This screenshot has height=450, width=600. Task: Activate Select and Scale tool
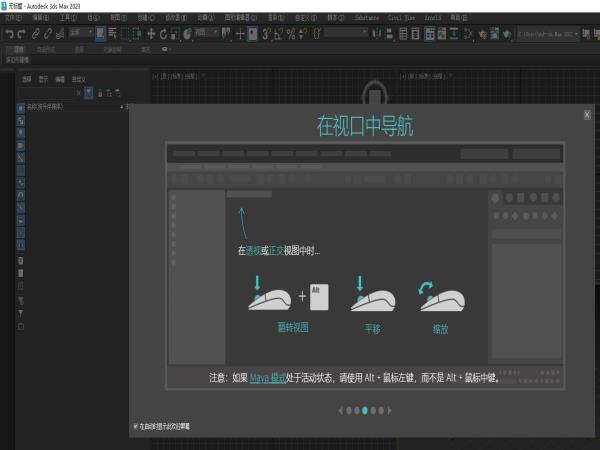[176, 34]
